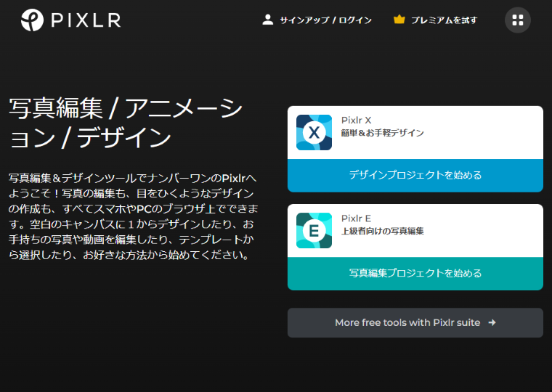
Task: Open More free tools with Pixlr suite
Action: click(415, 323)
